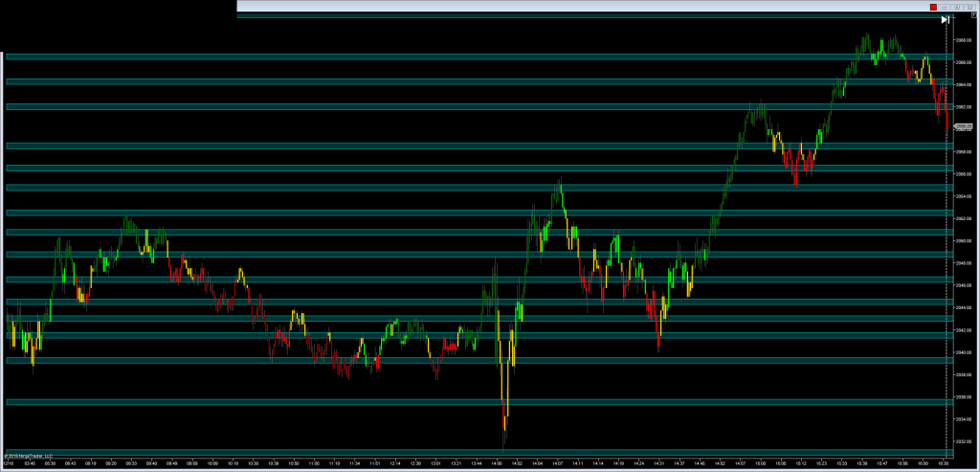980x472 pixels.
Task: Click the 2068.00 price axis label
Action: 964,39
